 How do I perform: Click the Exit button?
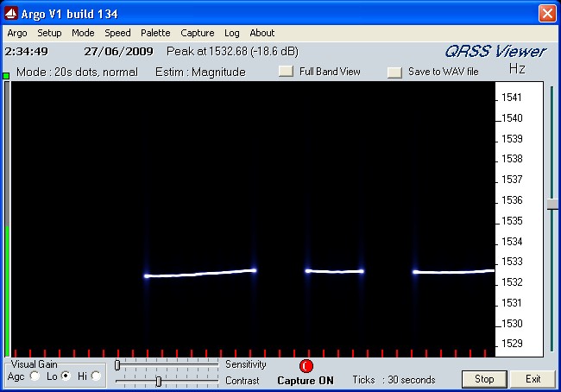[532, 379]
